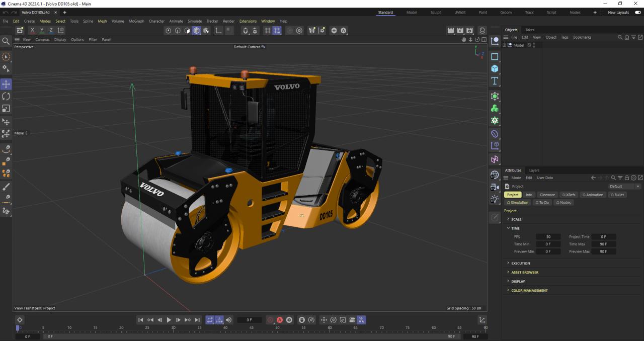Click the Light object icon
Screen dimensions: 644x341
point(495,199)
